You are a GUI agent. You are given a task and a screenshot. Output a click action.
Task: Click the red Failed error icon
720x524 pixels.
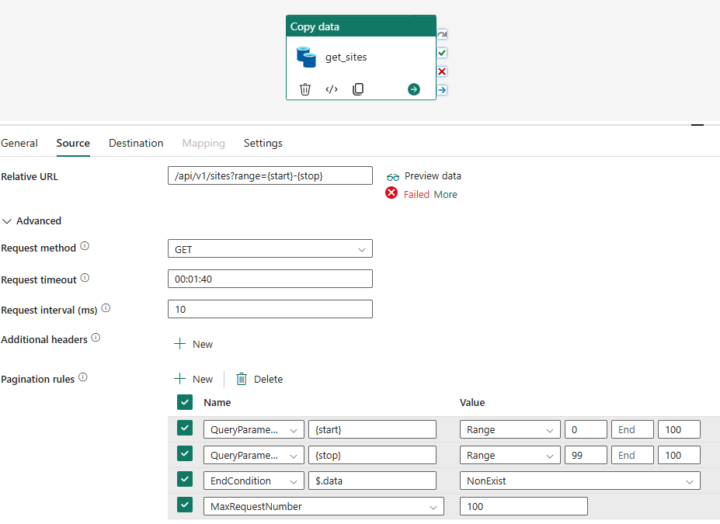click(x=391, y=193)
